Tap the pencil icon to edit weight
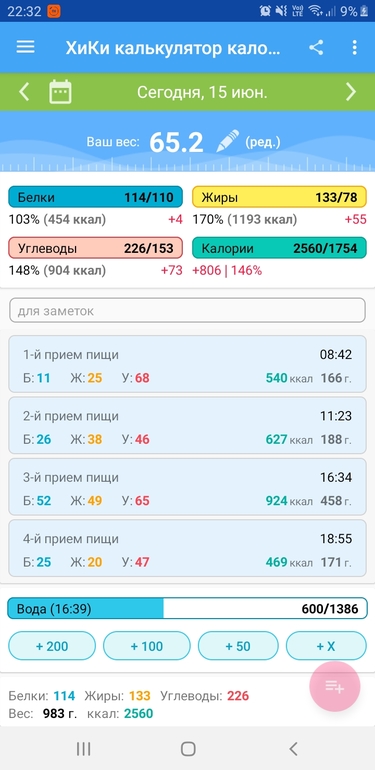The image size is (375, 770). (x=228, y=141)
